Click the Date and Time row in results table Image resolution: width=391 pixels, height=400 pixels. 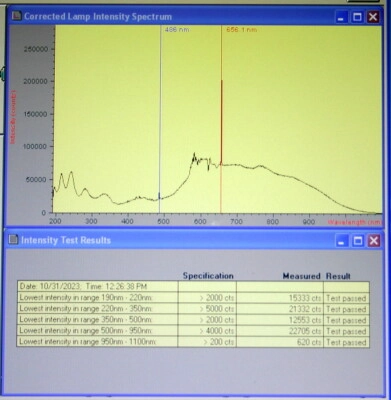point(193,287)
